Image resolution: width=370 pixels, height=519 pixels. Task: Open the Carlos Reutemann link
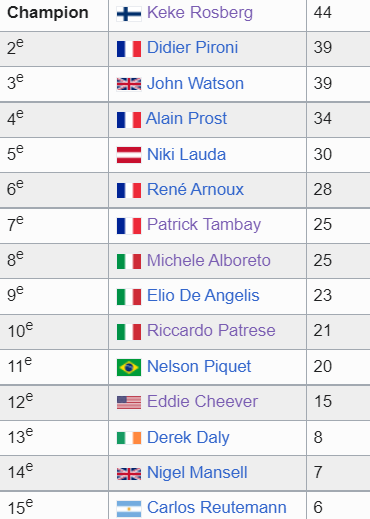coord(217,508)
